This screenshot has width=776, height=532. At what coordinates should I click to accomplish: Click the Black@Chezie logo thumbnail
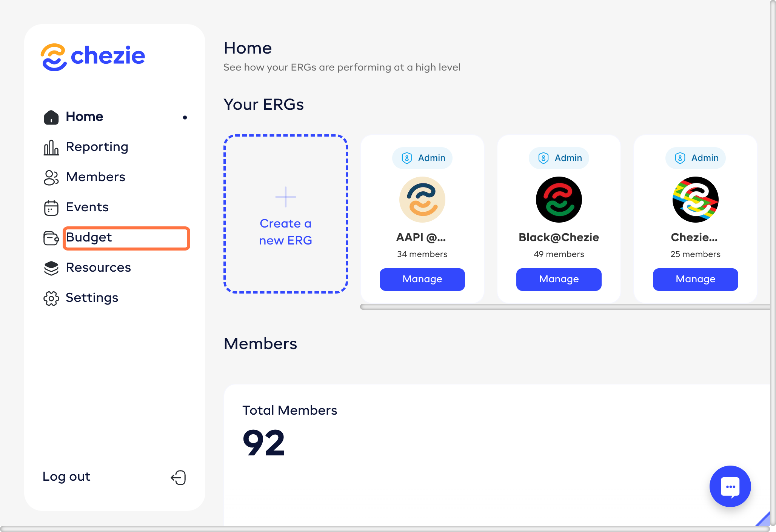559,200
